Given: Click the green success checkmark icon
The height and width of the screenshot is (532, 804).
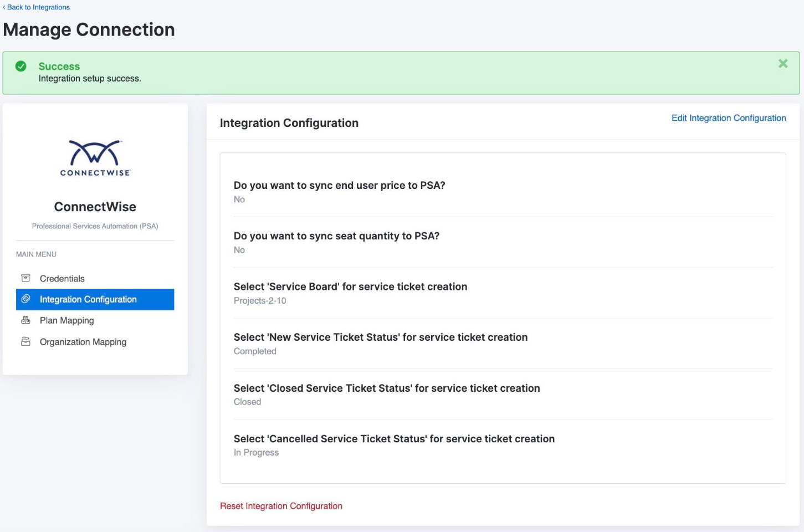Looking at the screenshot, I should tap(21, 66).
